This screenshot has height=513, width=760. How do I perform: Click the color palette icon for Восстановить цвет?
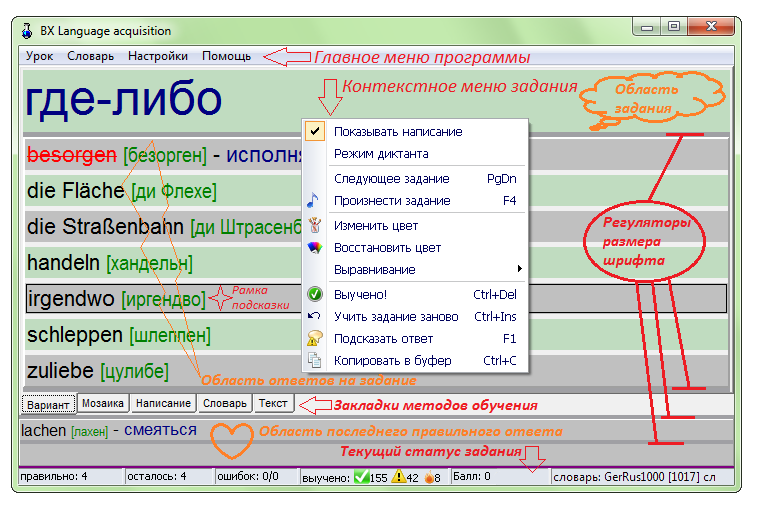[x=315, y=248]
